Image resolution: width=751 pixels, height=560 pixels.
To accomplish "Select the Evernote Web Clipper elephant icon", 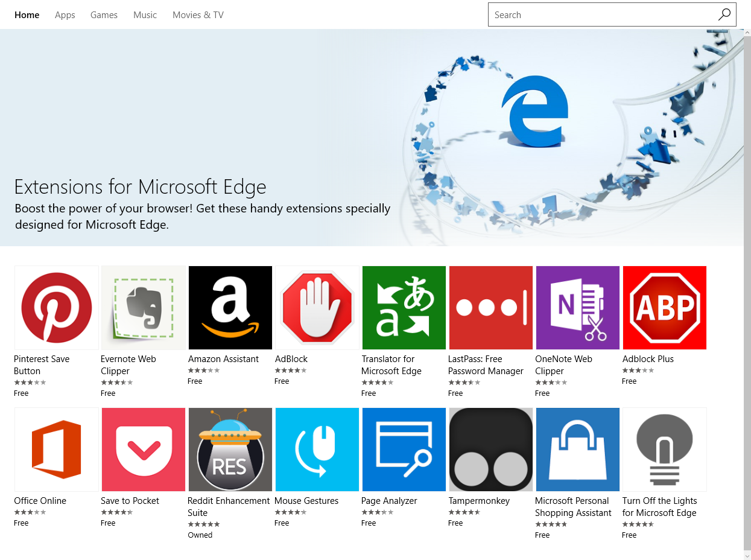I will (x=144, y=308).
